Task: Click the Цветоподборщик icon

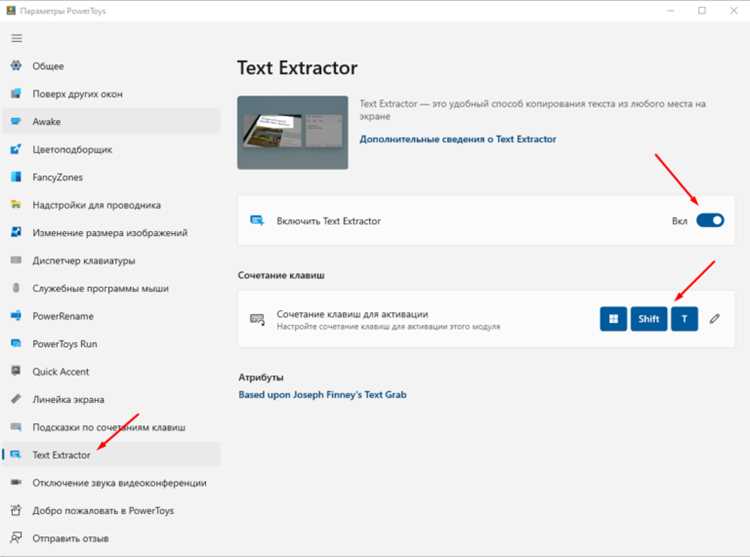Action: pos(16,149)
